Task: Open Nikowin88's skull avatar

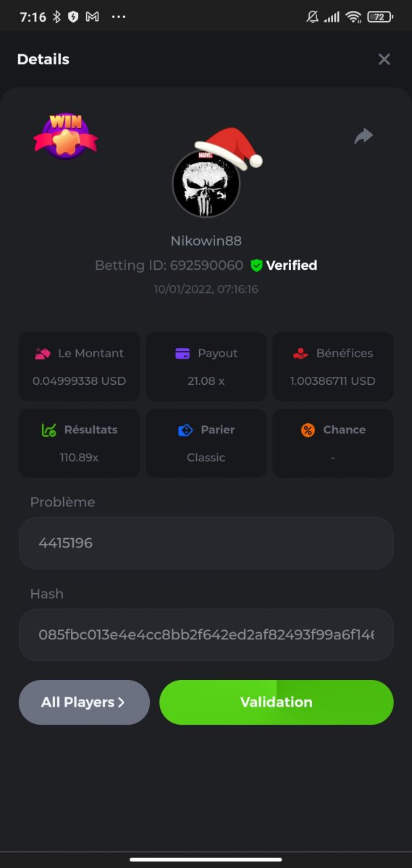Action: pyautogui.click(x=206, y=184)
